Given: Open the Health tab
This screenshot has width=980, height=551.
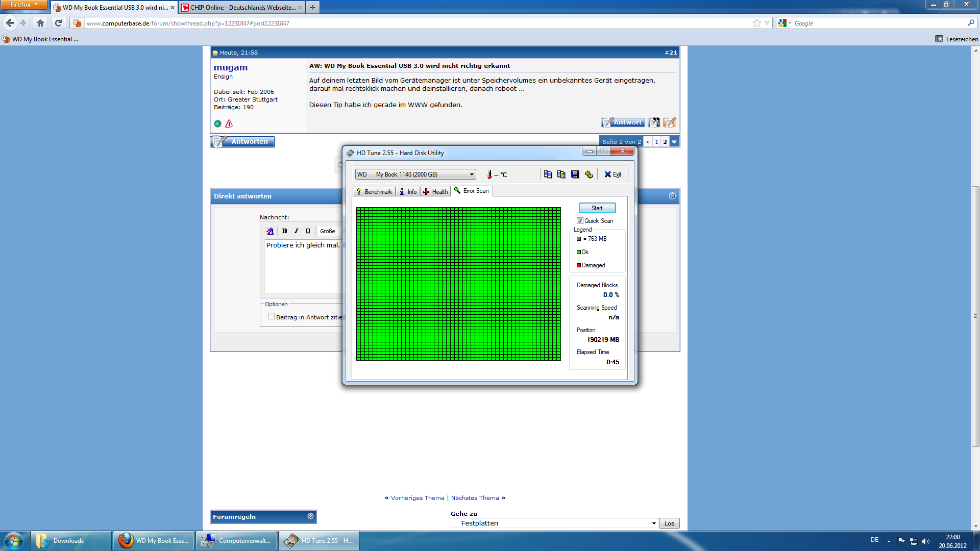Looking at the screenshot, I should (435, 192).
